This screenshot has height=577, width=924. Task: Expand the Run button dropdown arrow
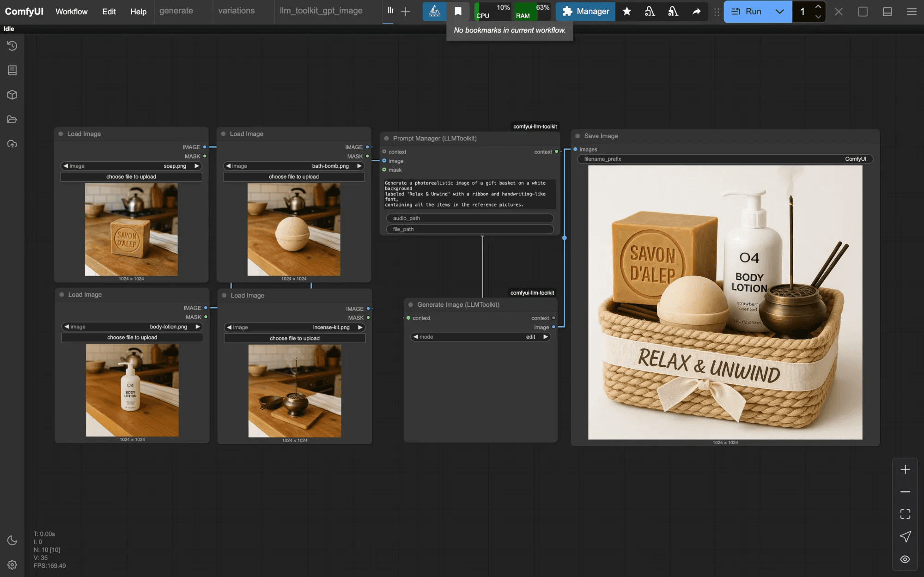coord(780,12)
